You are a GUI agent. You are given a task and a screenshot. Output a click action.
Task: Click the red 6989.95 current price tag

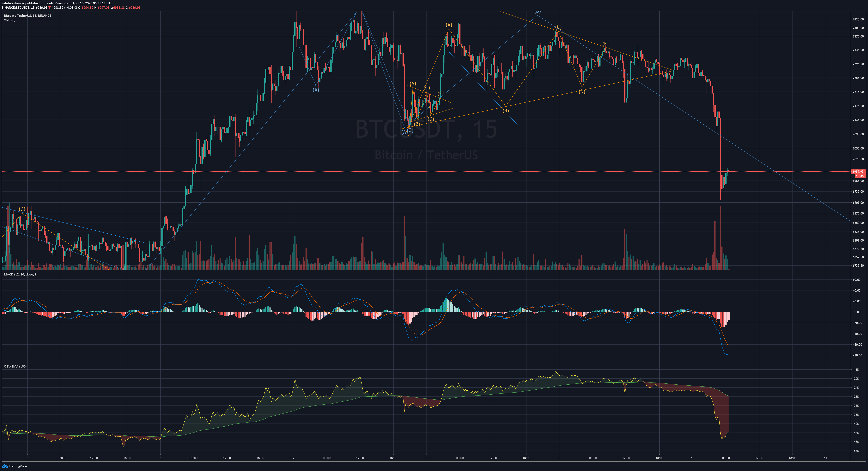coord(858,172)
